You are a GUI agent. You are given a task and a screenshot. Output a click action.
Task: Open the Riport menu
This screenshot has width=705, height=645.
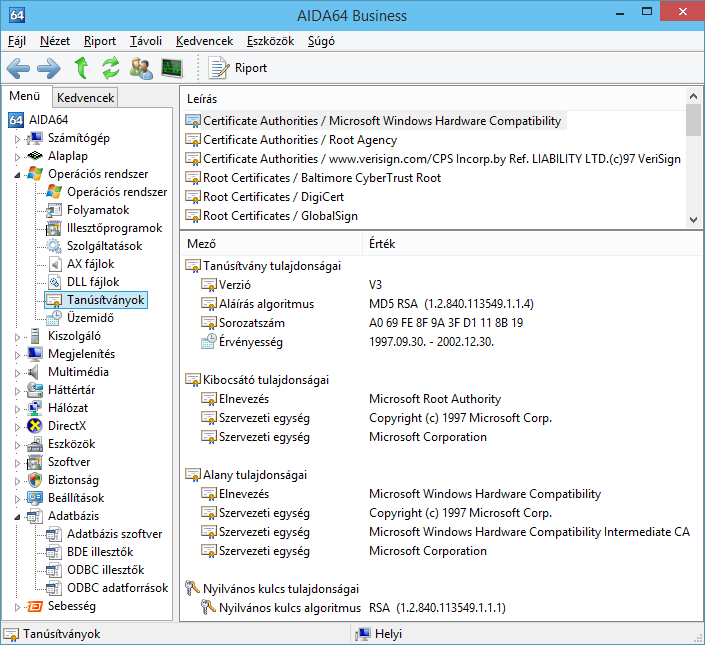tap(100, 41)
